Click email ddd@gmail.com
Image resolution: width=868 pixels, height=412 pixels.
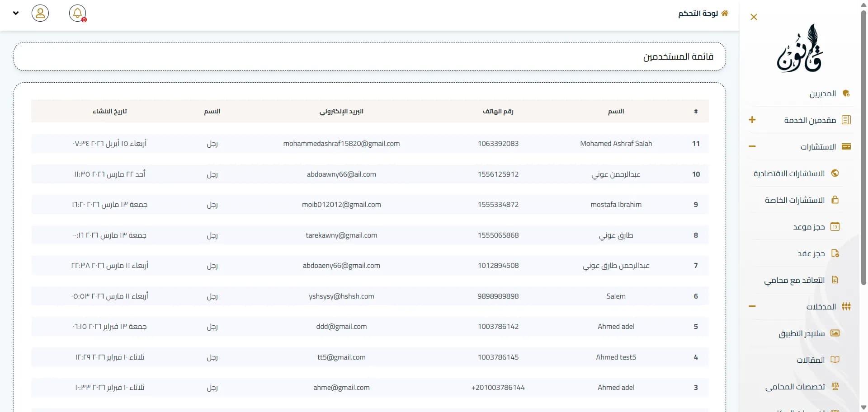(x=341, y=326)
